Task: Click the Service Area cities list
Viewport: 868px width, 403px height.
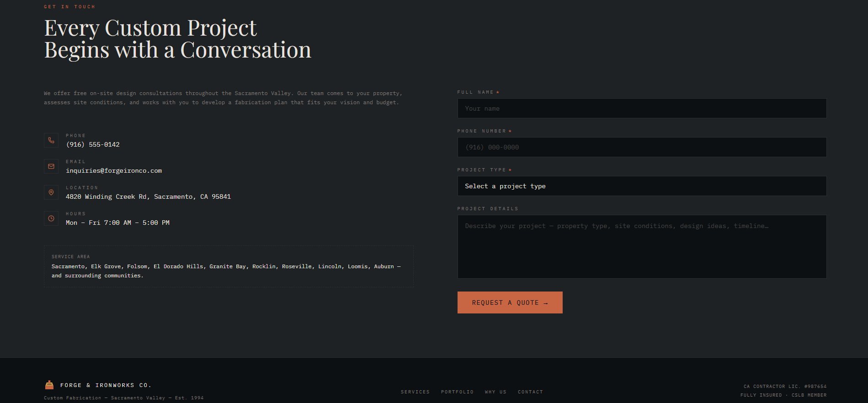Action: 226,271
